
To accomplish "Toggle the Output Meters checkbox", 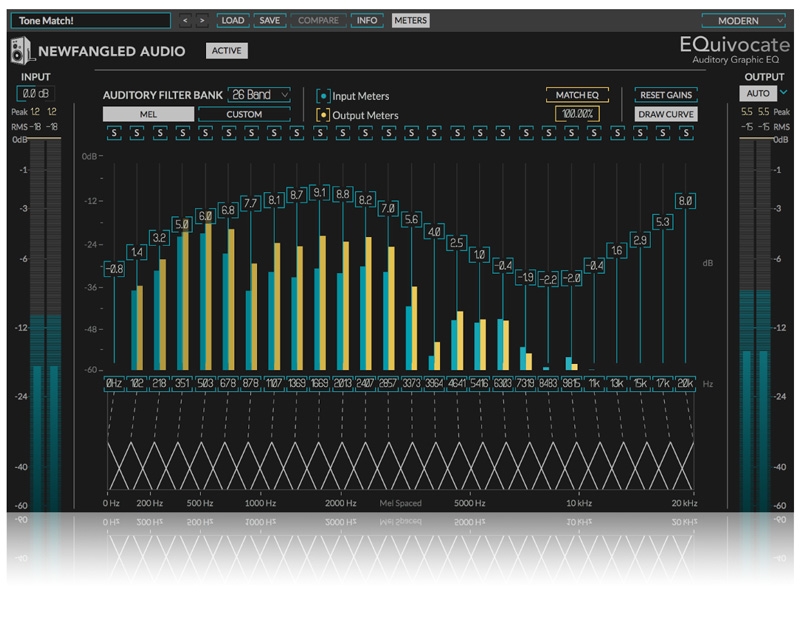I will [323, 115].
